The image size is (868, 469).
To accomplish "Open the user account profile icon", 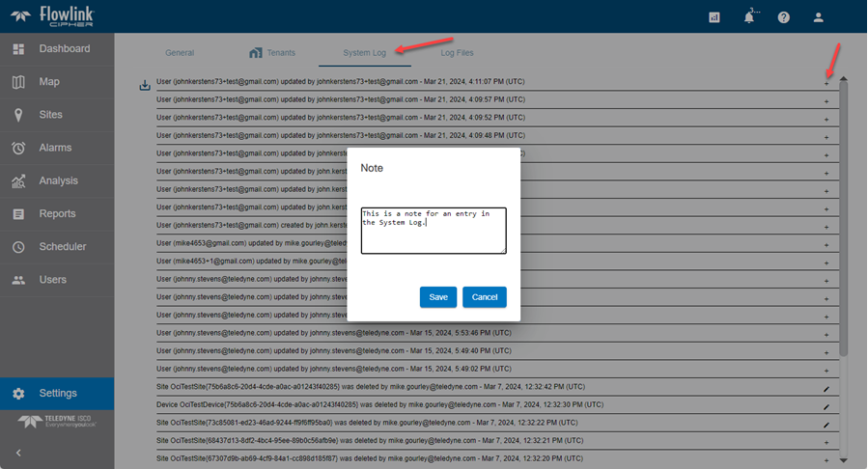I will click(819, 17).
